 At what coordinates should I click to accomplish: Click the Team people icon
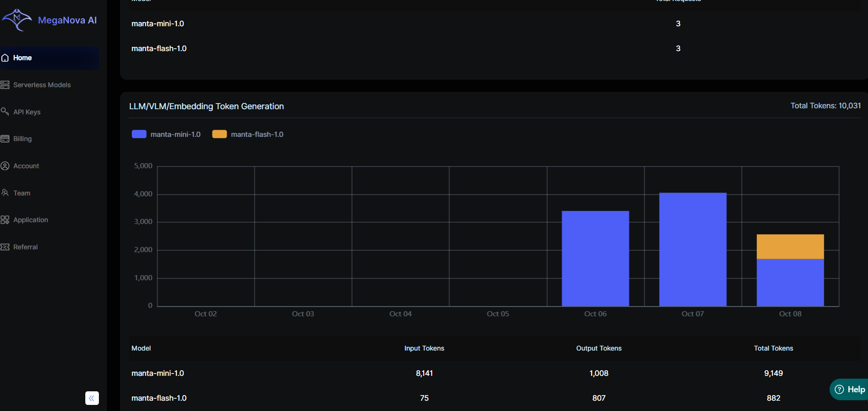(x=5, y=193)
